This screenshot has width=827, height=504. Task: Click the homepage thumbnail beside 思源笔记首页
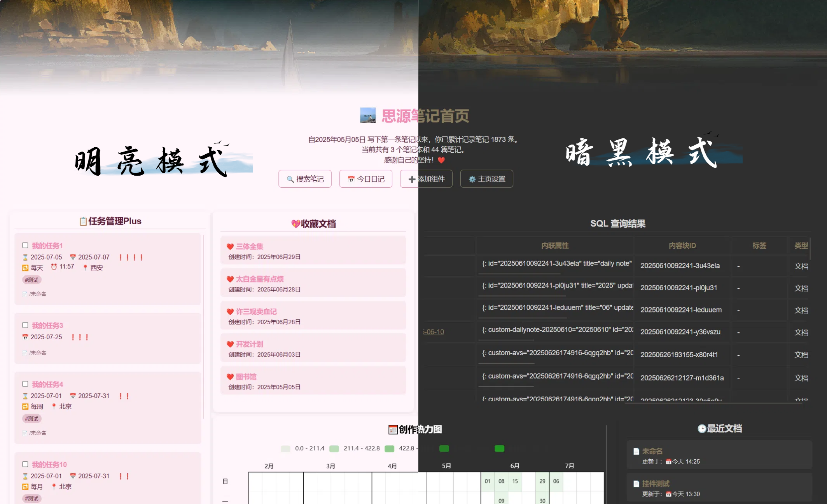(367, 115)
